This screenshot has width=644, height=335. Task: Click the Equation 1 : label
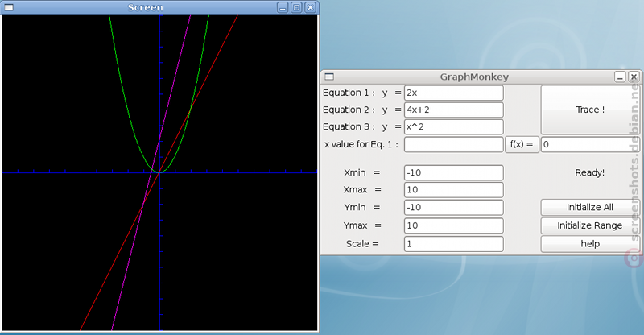click(x=349, y=93)
